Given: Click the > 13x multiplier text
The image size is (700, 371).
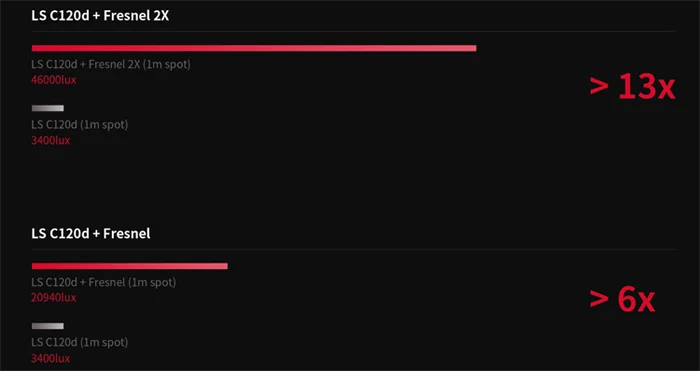Looking at the screenshot, I should pyautogui.click(x=632, y=87).
